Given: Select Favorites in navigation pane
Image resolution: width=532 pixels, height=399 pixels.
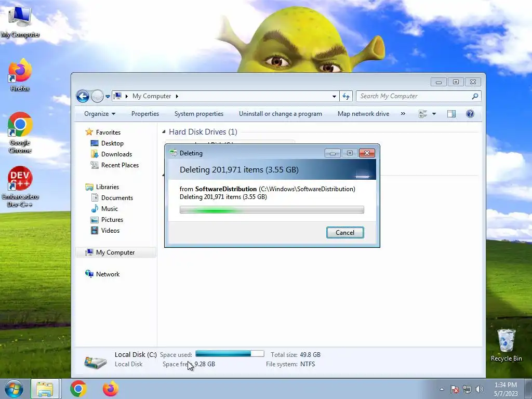Looking at the screenshot, I should (103, 132).
